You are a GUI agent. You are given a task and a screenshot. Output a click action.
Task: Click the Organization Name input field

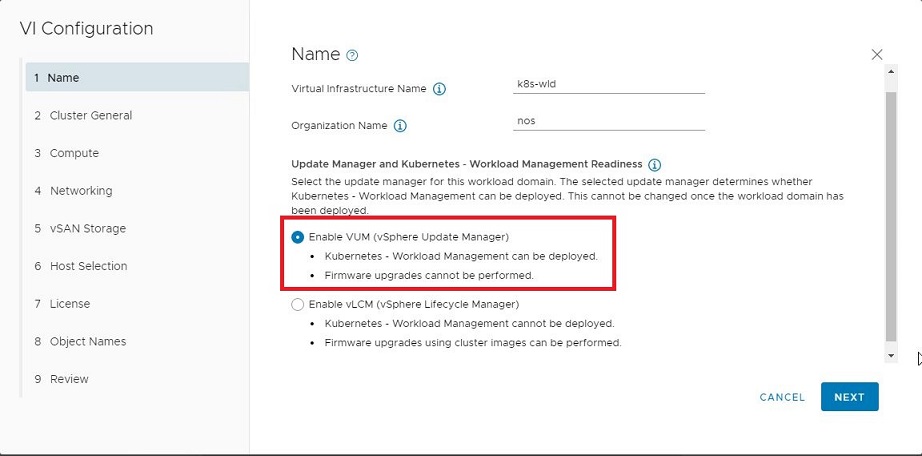[609, 121]
